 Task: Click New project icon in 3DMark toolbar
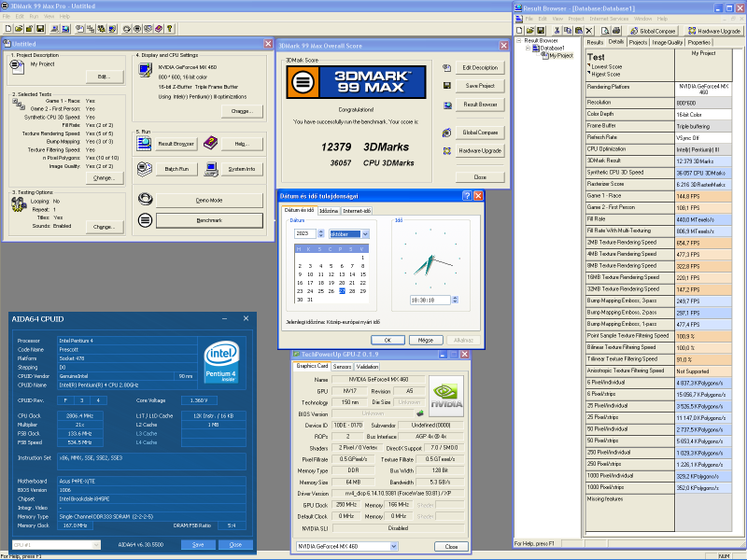pos(8,29)
